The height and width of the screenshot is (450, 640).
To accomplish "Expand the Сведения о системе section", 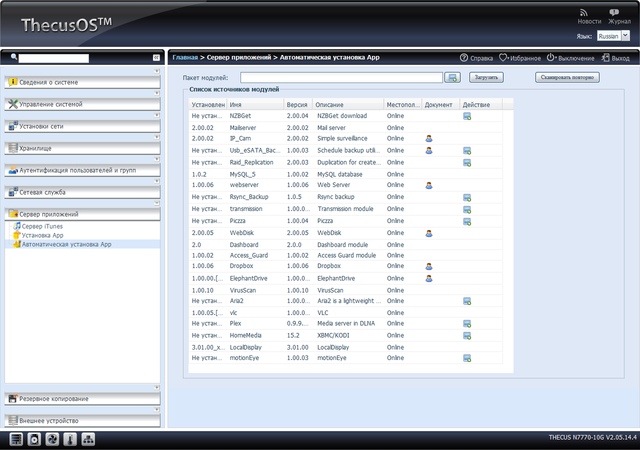I will (x=82, y=82).
